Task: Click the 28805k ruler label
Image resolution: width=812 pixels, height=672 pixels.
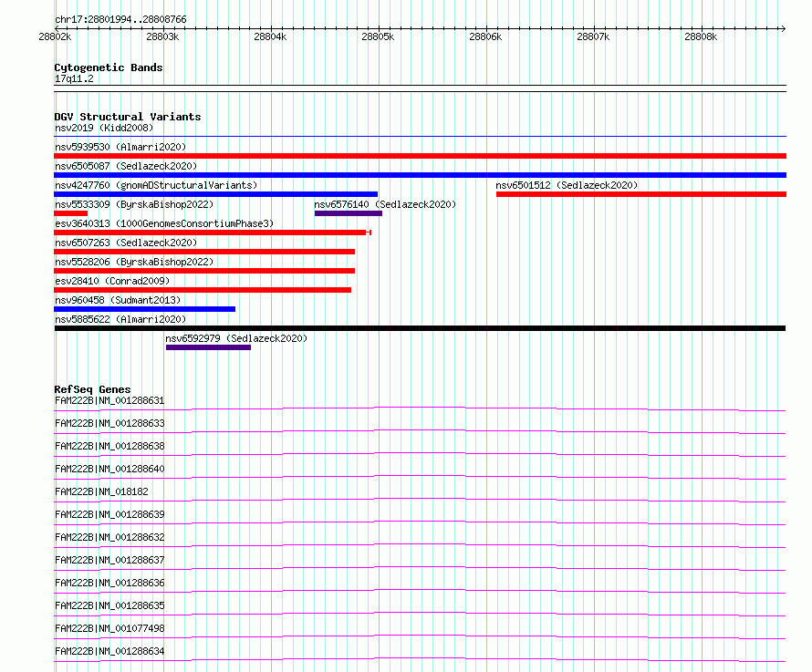Action: click(x=378, y=36)
